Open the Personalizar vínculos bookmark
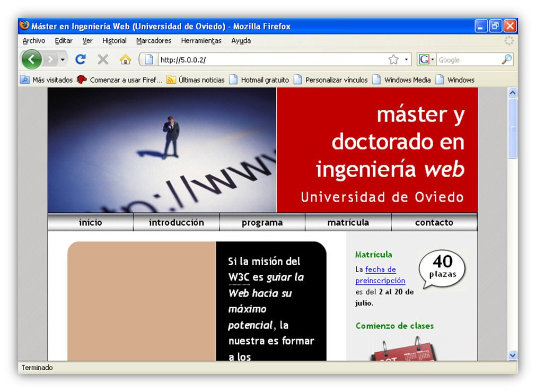 point(330,80)
